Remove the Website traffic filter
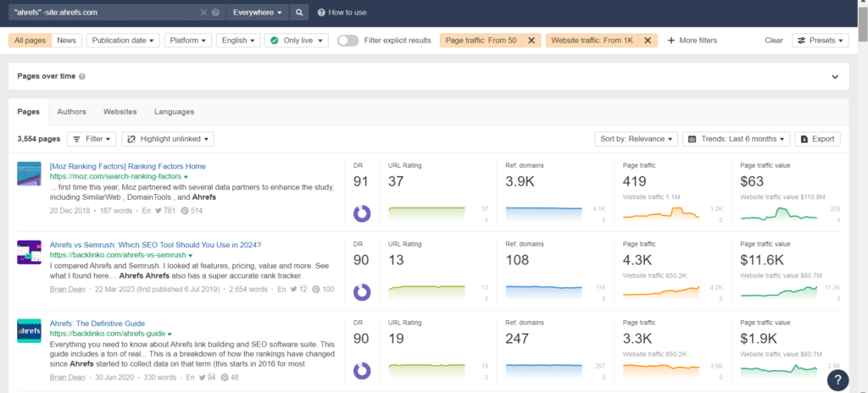Image resolution: width=868 pixels, height=393 pixels. (647, 41)
